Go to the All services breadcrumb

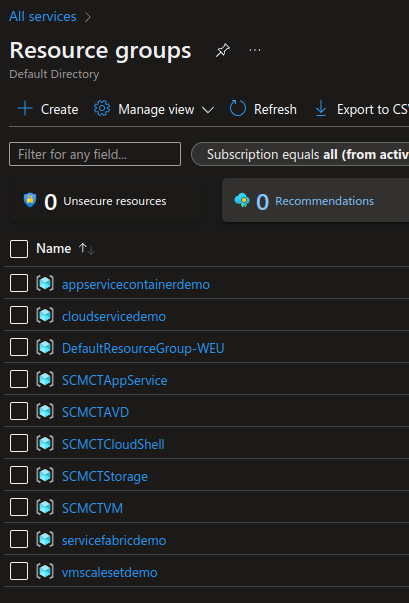pos(43,17)
